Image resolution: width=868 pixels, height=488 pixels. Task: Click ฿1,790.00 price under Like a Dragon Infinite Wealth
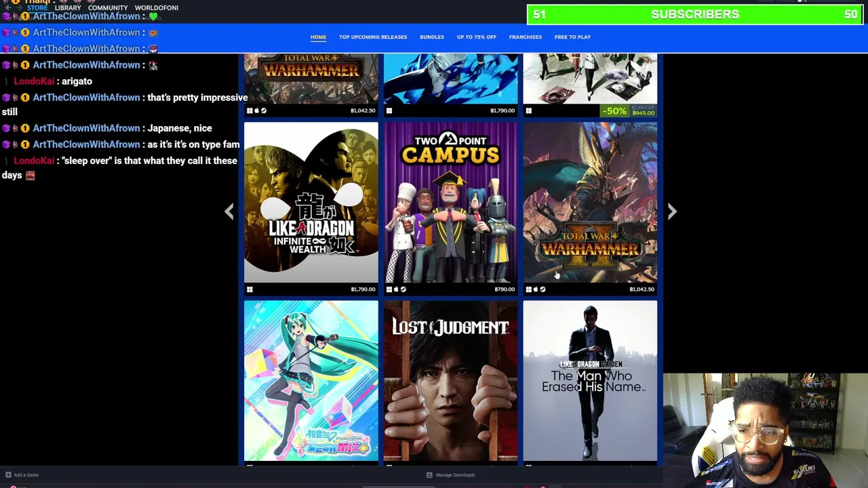point(363,289)
